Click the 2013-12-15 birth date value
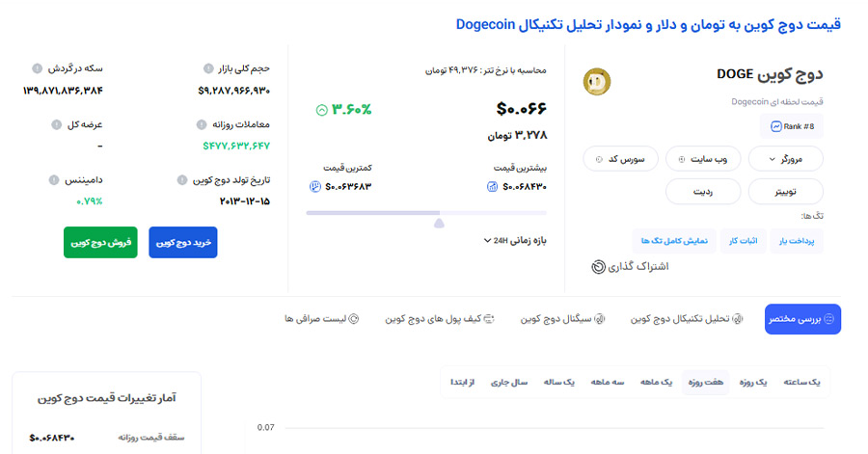This screenshot has height=454, width=868. [245, 201]
